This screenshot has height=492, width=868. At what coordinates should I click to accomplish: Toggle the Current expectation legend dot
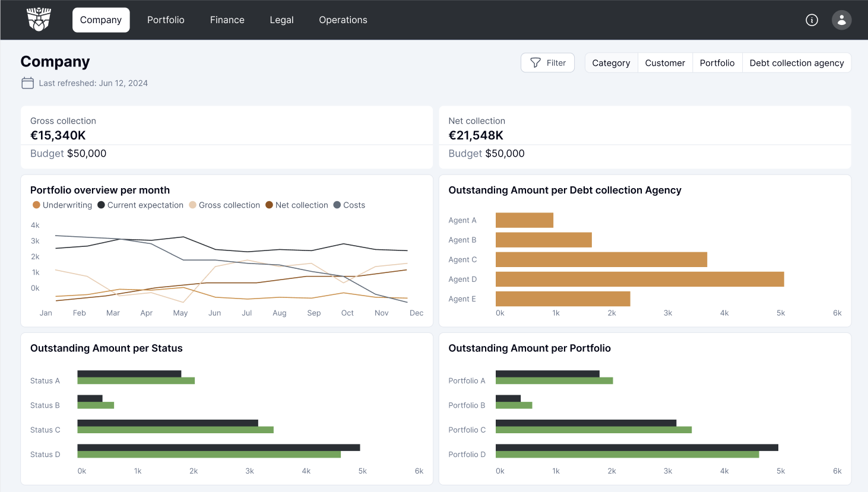coord(101,205)
